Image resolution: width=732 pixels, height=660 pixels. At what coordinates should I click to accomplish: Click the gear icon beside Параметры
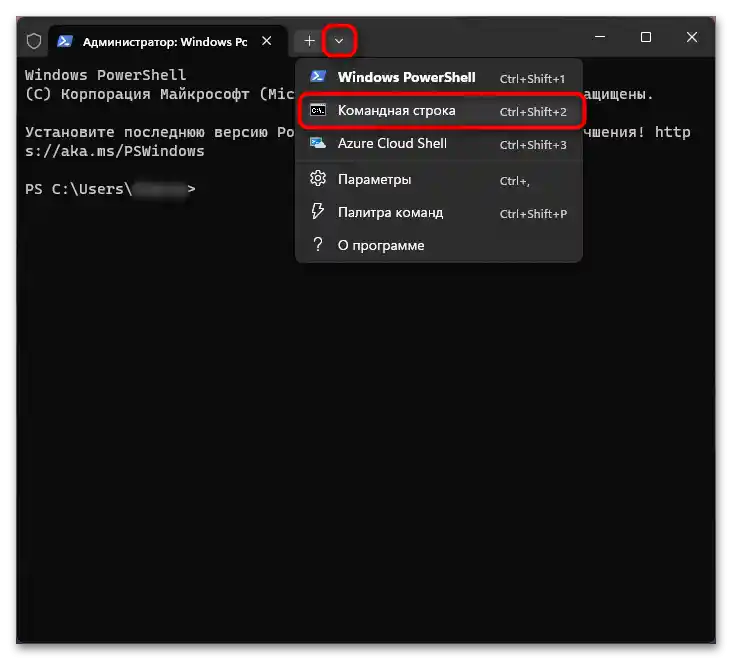[318, 179]
